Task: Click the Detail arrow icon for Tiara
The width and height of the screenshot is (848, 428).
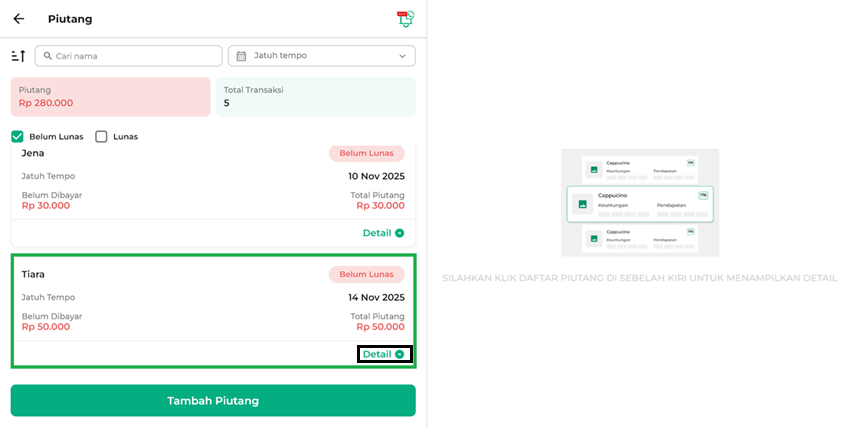Action: coord(400,354)
